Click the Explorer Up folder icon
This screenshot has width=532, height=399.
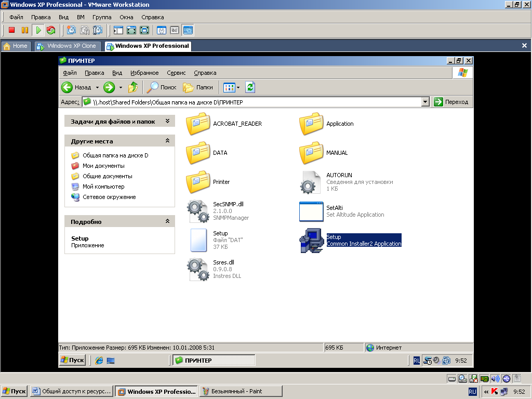132,87
